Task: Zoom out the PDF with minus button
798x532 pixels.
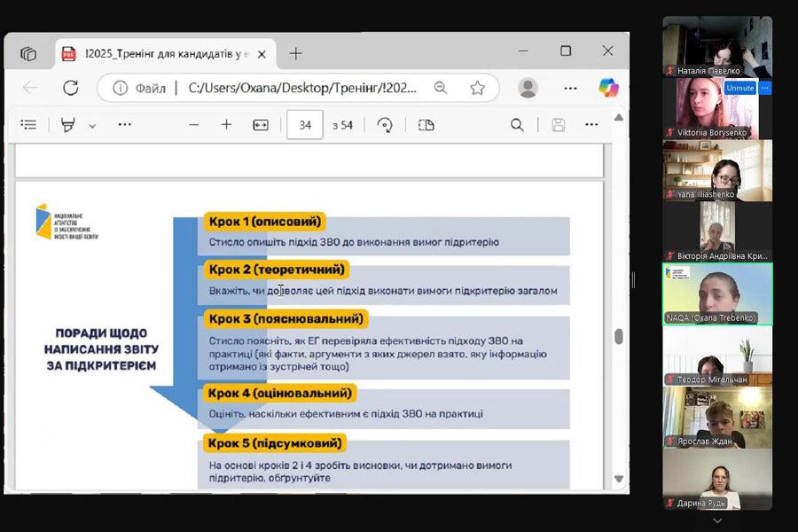Action: [x=193, y=125]
